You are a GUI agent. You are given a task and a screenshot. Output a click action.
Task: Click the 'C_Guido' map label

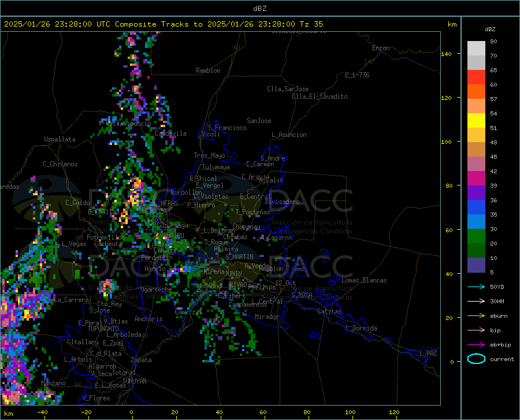tap(77, 203)
